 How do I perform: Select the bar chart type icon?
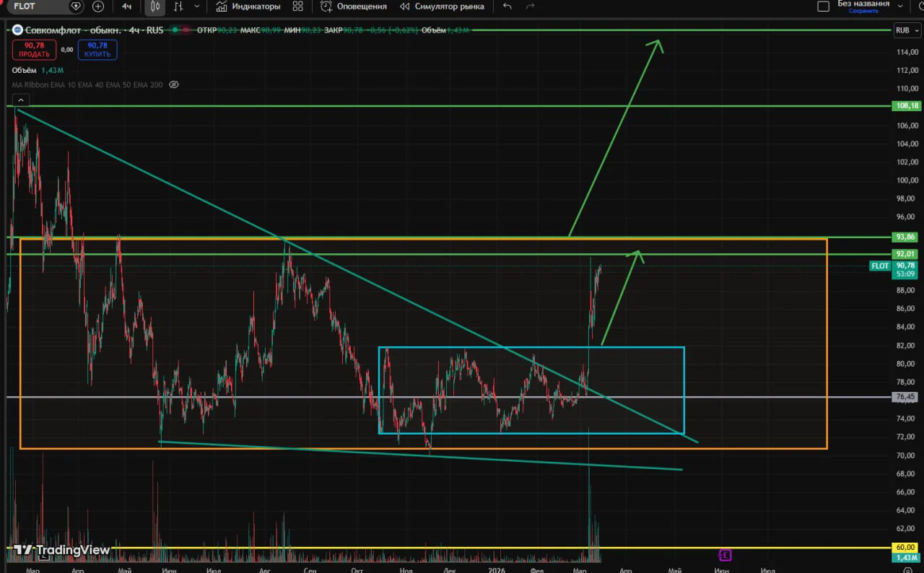point(178,6)
